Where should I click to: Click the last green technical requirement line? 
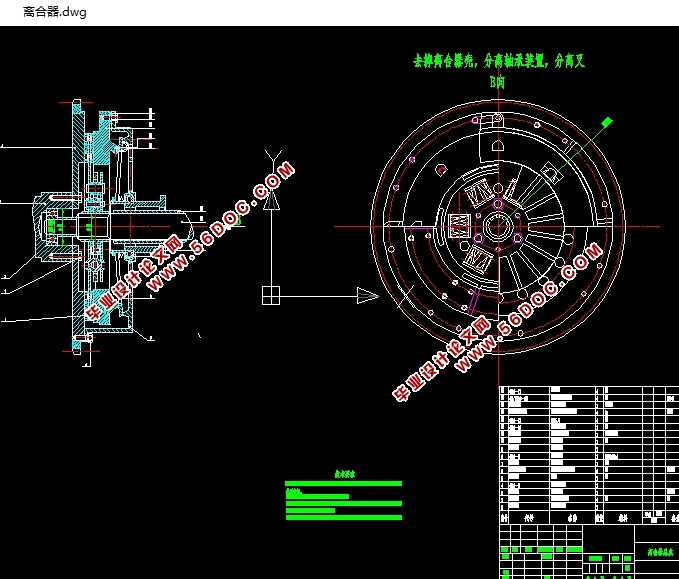343,517
